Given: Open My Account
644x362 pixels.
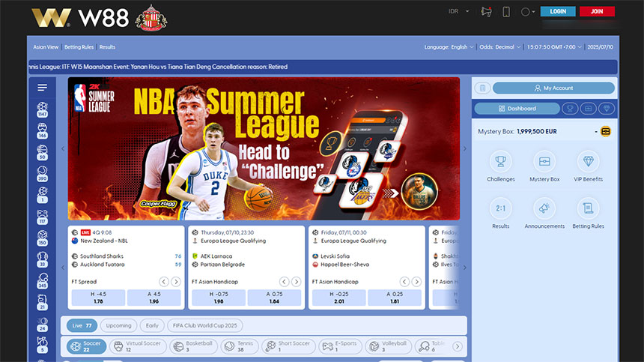Looking at the screenshot, I should [553, 88].
